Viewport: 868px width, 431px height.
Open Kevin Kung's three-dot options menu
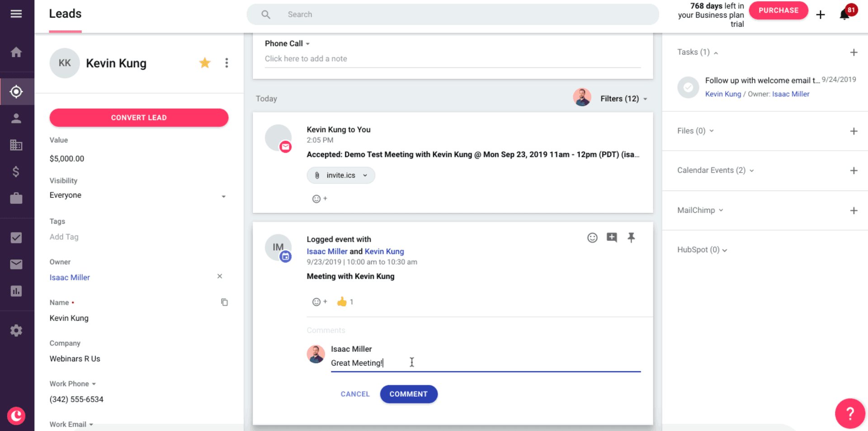tap(226, 63)
